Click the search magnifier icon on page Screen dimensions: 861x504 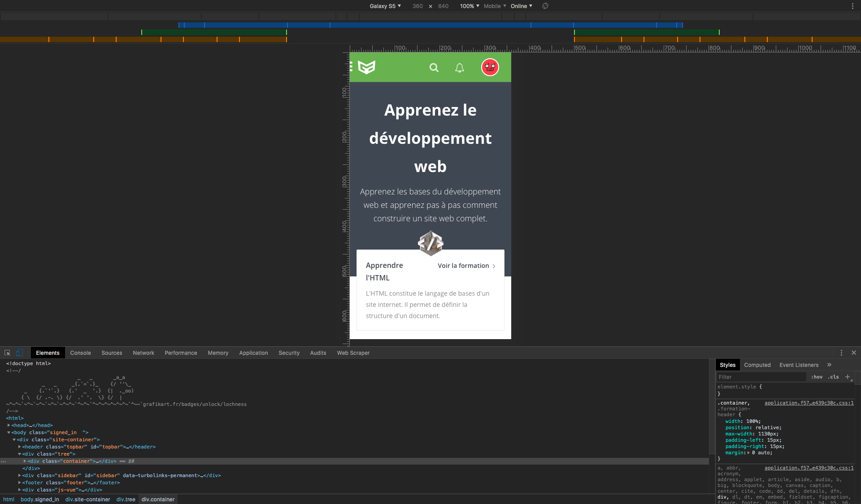434,68
